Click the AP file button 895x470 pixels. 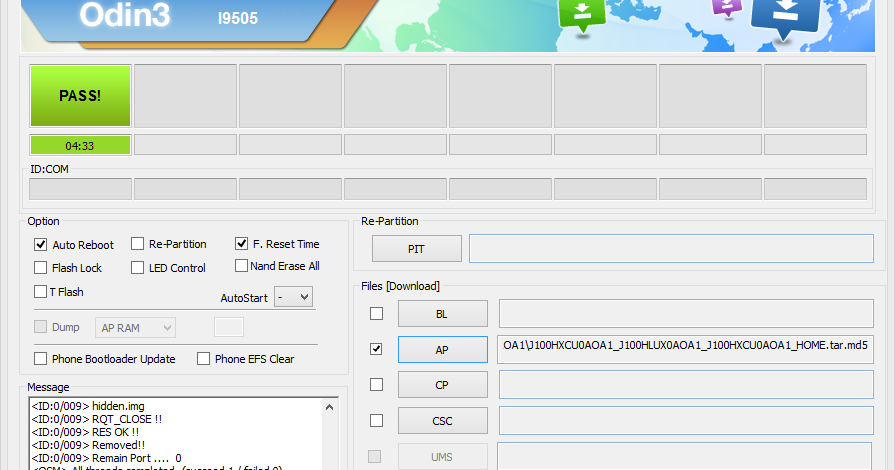coord(442,350)
